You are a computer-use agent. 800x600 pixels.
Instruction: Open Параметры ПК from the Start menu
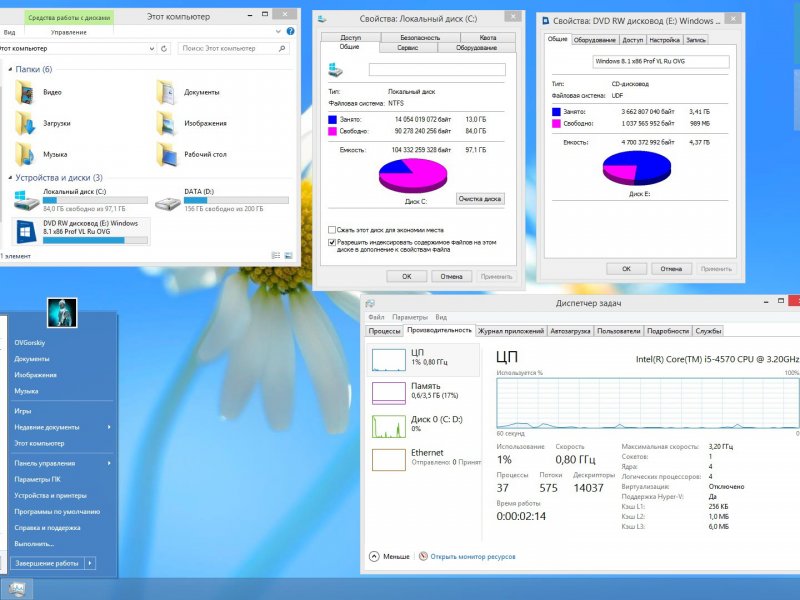pyautogui.click(x=37, y=480)
